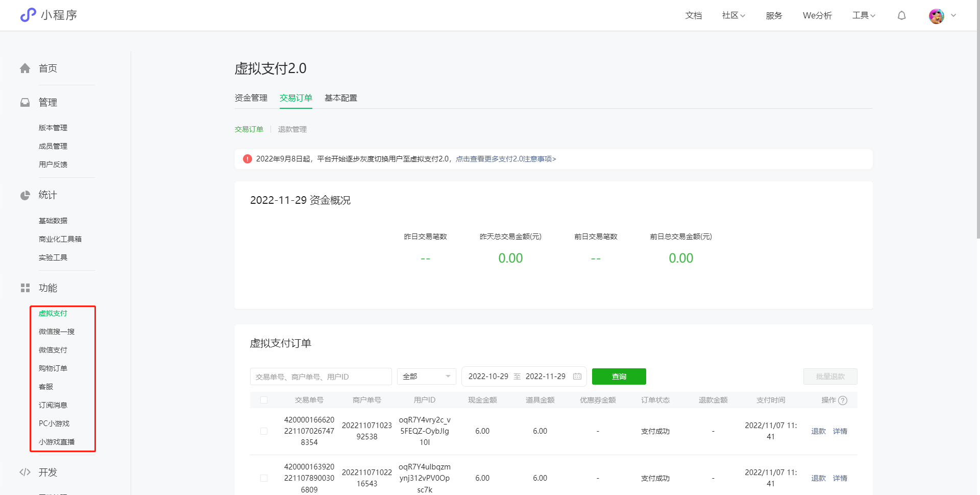Check the order ending 8354 checkbox
The height and width of the screenshot is (495, 980).
pyautogui.click(x=264, y=431)
